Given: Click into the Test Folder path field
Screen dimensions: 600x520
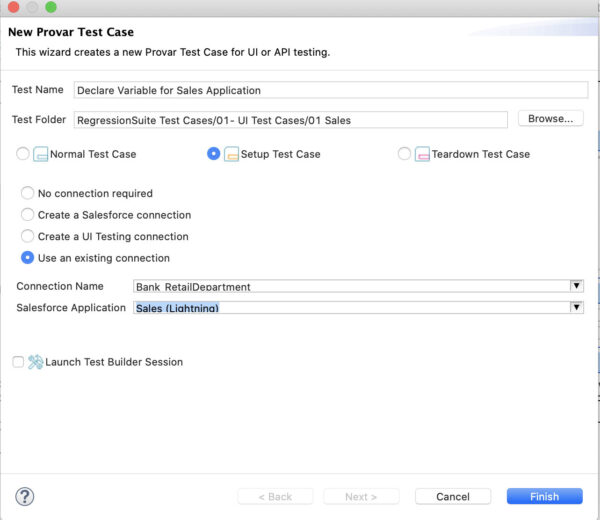Looking at the screenshot, I should (x=290, y=120).
